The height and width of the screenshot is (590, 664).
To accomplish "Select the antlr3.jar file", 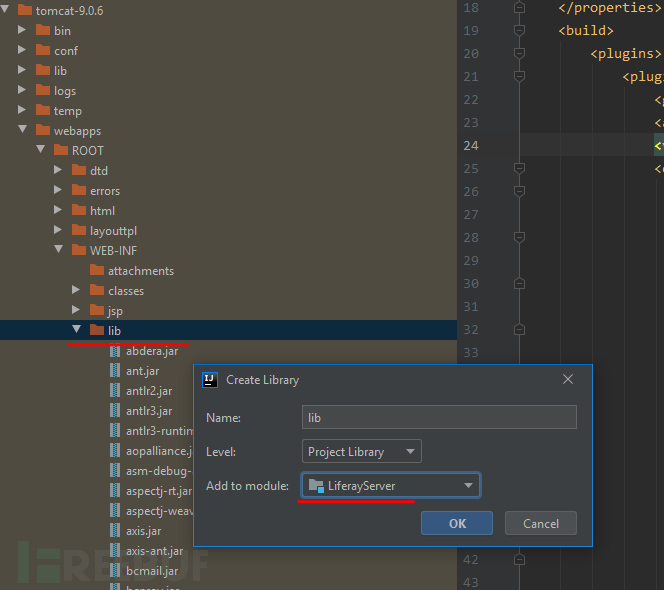I will click(149, 410).
